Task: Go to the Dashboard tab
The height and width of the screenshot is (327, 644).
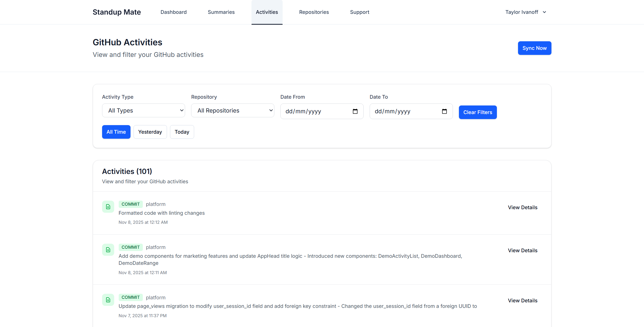Action: [174, 12]
